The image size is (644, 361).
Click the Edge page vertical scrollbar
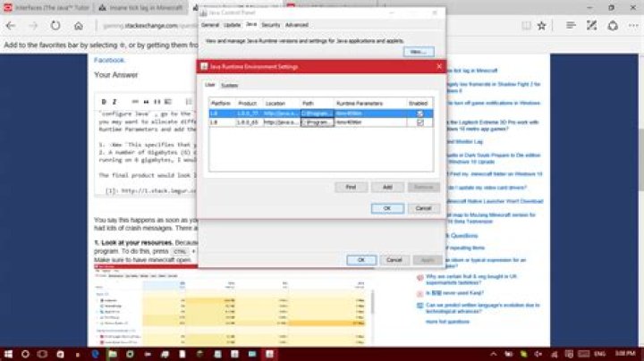click(640, 160)
